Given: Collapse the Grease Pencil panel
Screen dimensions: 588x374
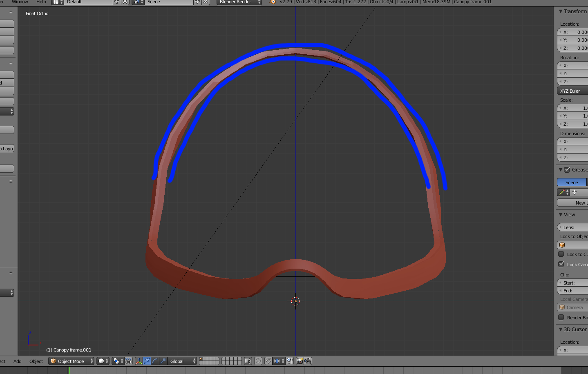Looking at the screenshot, I should tap(561, 170).
